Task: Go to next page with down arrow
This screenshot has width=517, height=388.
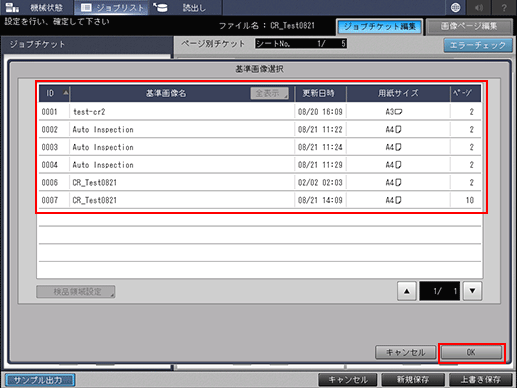Action: pyautogui.click(x=472, y=291)
